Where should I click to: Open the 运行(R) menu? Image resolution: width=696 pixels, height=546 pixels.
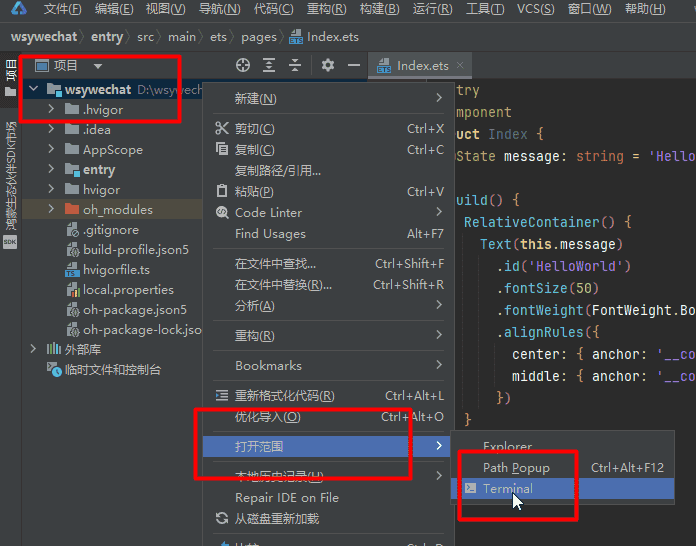point(432,9)
